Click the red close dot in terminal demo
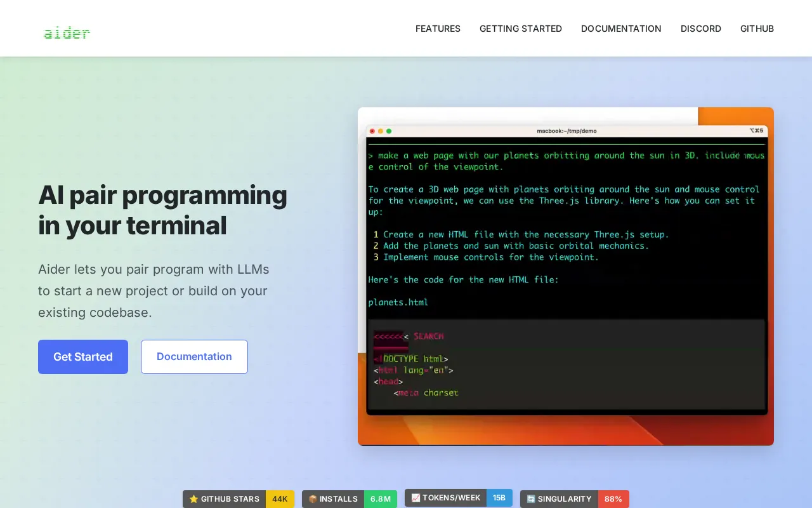The width and height of the screenshot is (812, 508). pyautogui.click(x=372, y=131)
